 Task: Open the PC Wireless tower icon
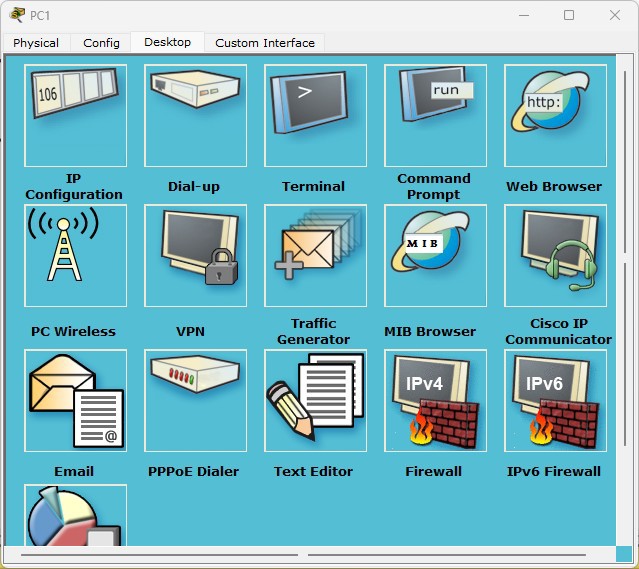coord(75,256)
